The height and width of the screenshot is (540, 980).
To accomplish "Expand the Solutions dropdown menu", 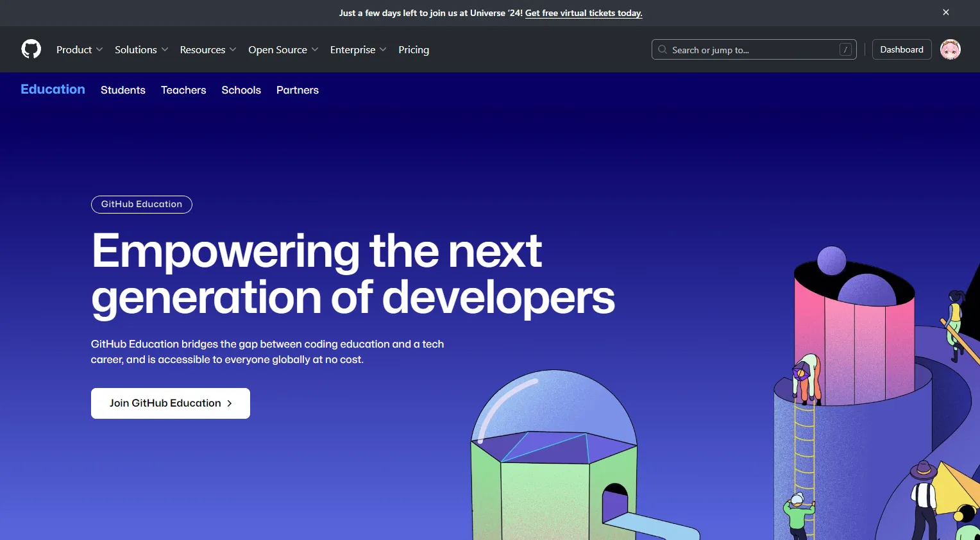I will [141, 49].
